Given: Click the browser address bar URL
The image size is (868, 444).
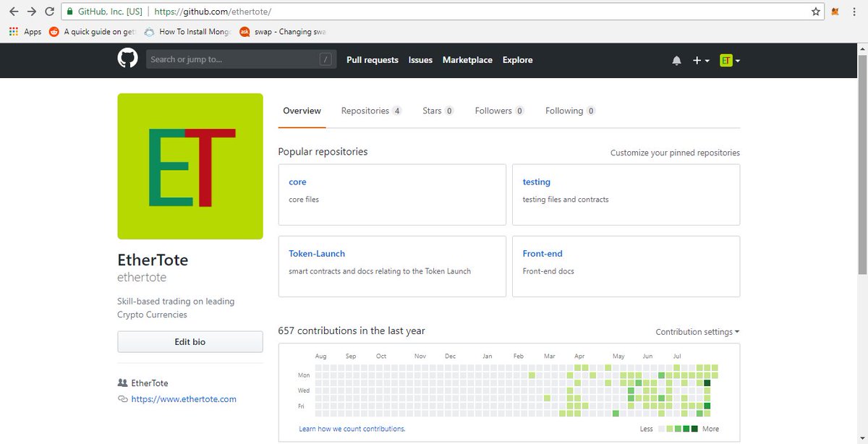Looking at the screenshot, I should pyautogui.click(x=213, y=12).
